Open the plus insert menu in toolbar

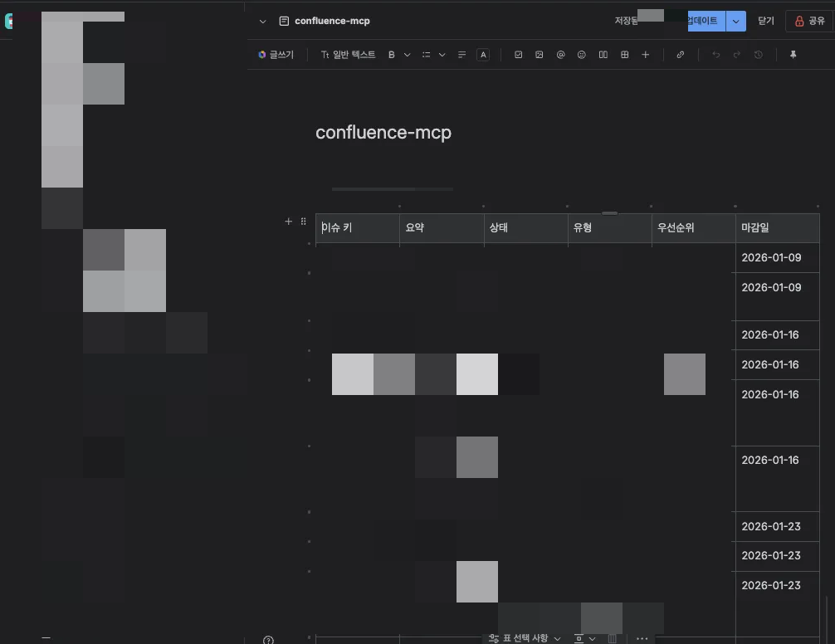[x=645, y=55]
